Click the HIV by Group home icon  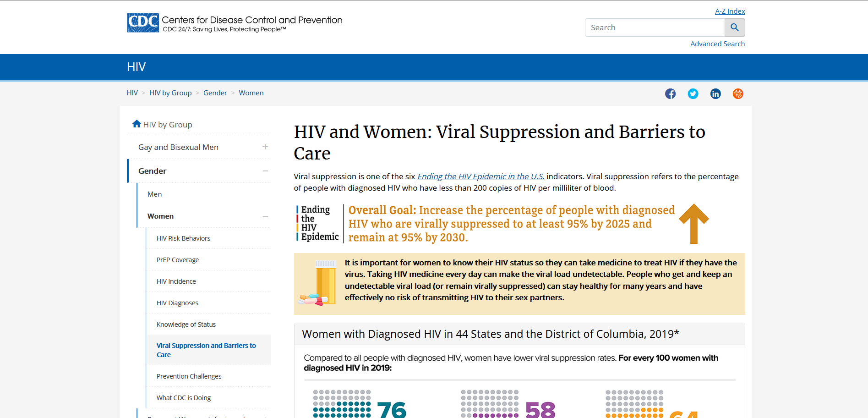[136, 124]
